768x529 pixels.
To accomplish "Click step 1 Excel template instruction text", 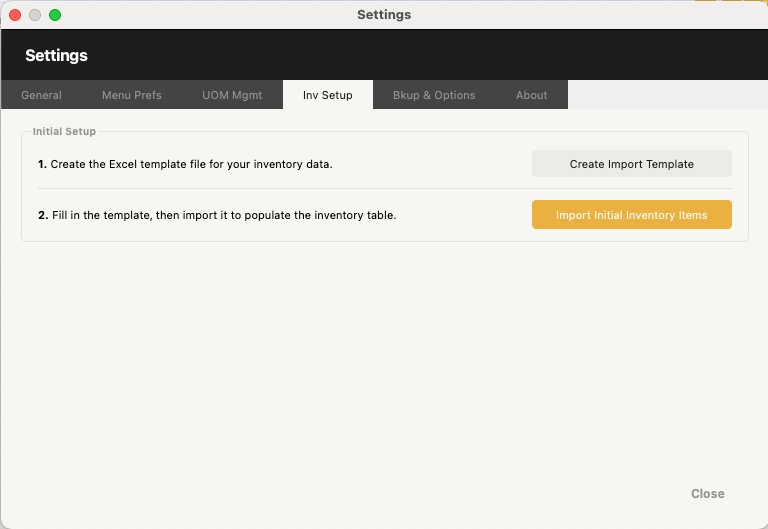I will 185,164.
